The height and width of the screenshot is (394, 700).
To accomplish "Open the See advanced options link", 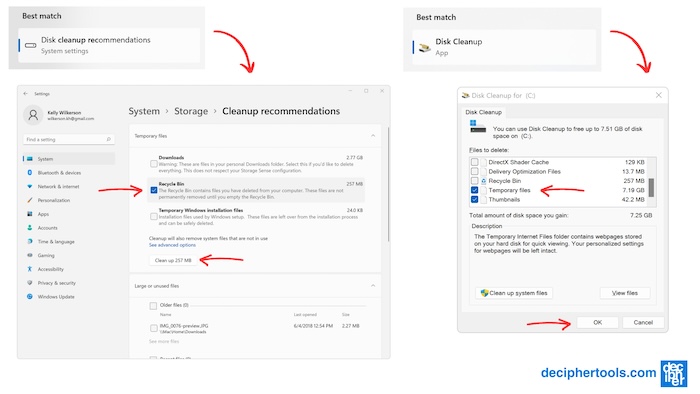I will click(172, 245).
